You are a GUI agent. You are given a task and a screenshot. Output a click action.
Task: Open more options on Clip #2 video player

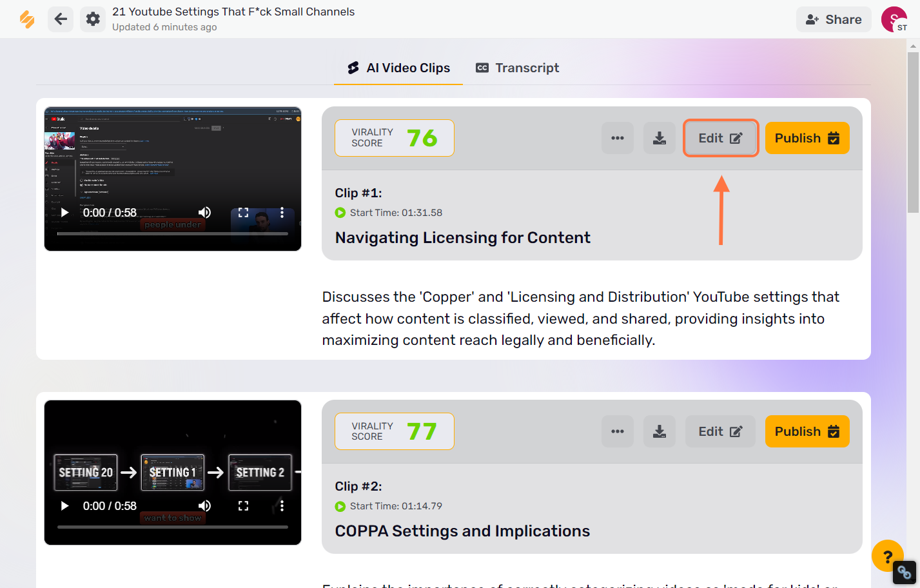point(282,506)
